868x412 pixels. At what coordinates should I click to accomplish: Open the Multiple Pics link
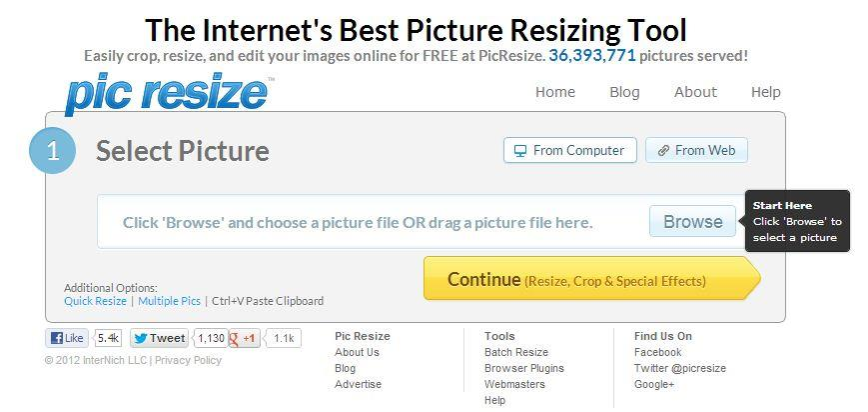[x=169, y=301]
